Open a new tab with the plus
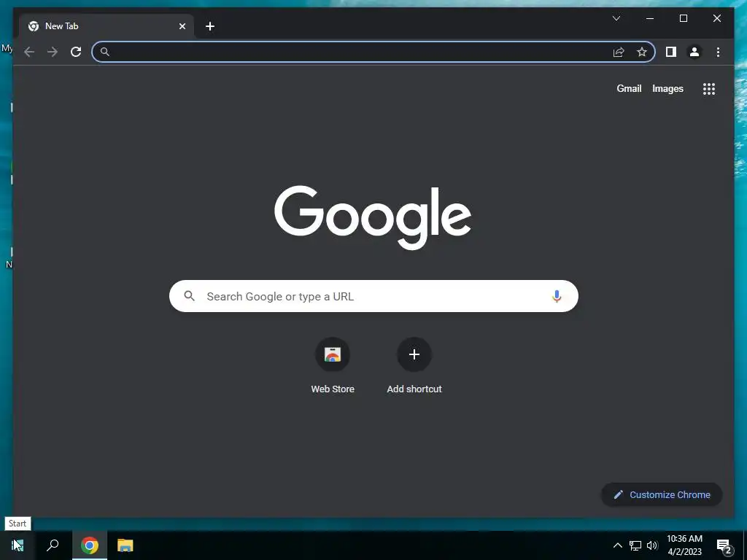This screenshot has width=747, height=560. [x=210, y=26]
